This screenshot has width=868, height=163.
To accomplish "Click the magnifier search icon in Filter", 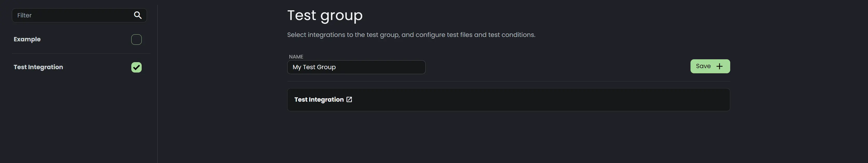I will pos(138,15).
